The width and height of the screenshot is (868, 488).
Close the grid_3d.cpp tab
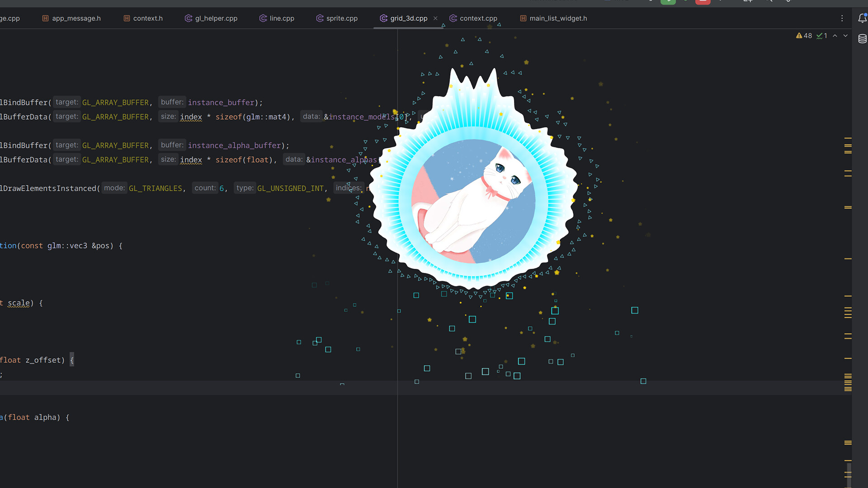click(x=435, y=18)
